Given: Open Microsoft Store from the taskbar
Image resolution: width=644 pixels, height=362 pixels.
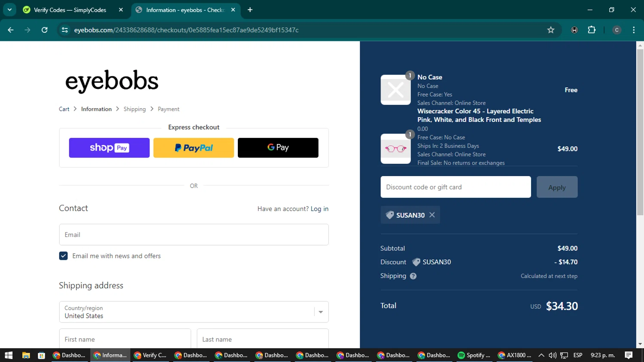Looking at the screenshot, I should click(41, 355).
